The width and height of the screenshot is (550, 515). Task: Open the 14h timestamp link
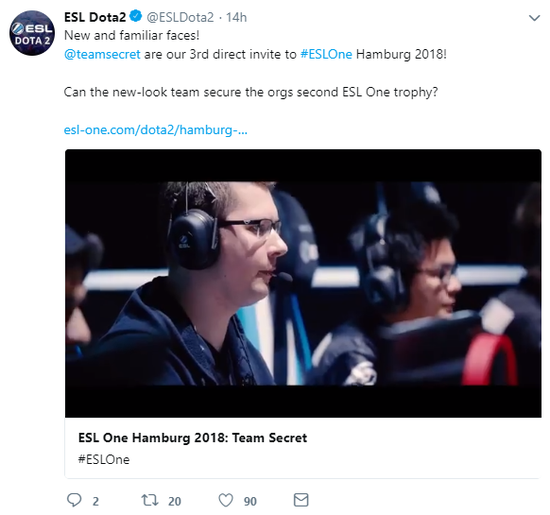[x=236, y=17]
